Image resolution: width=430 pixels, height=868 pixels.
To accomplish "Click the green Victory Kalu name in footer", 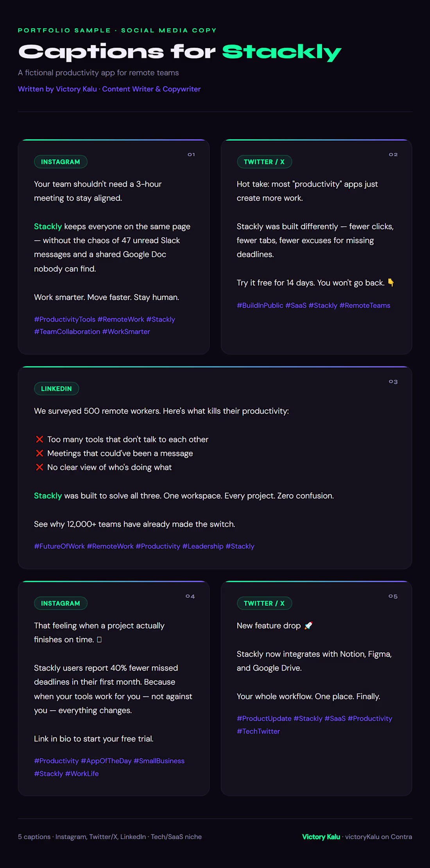I will 321,837.
